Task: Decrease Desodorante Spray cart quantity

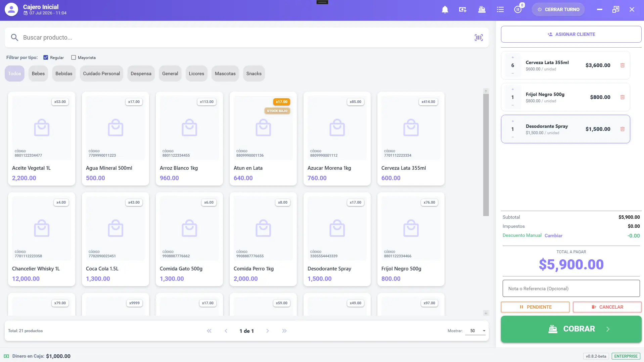Action: pos(513,137)
